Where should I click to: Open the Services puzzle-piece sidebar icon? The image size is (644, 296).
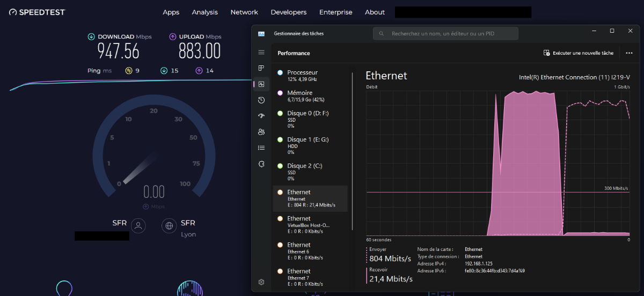pyautogui.click(x=261, y=164)
